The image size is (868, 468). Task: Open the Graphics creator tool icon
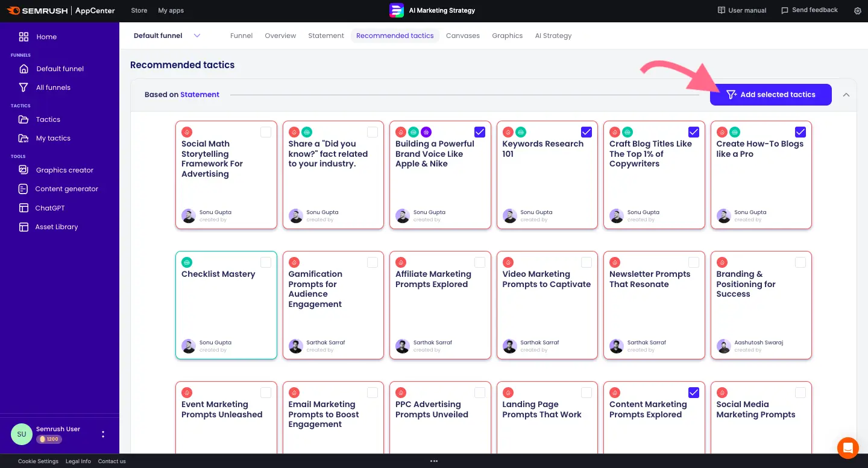[x=24, y=170]
